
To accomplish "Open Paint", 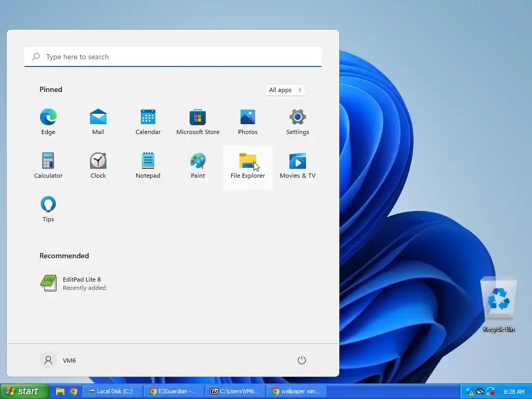I will (x=198, y=166).
